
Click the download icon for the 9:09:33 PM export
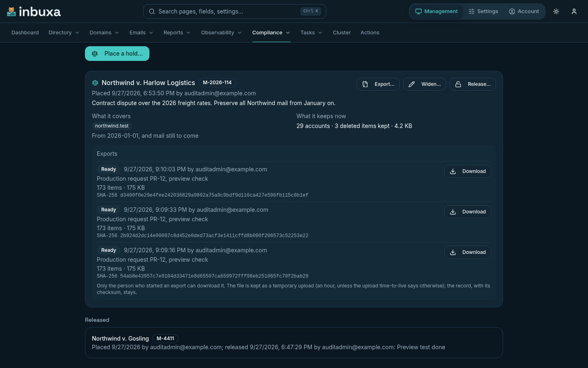pos(453,212)
